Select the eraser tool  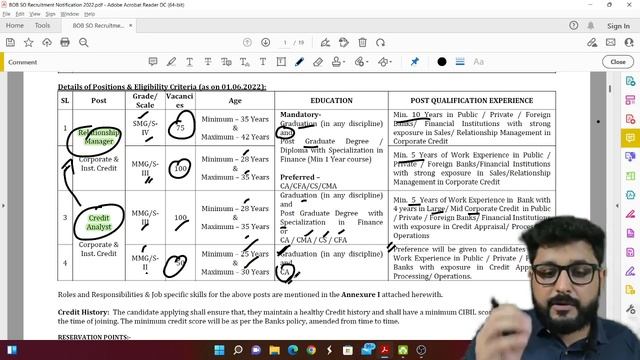click(x=318, y=62)
